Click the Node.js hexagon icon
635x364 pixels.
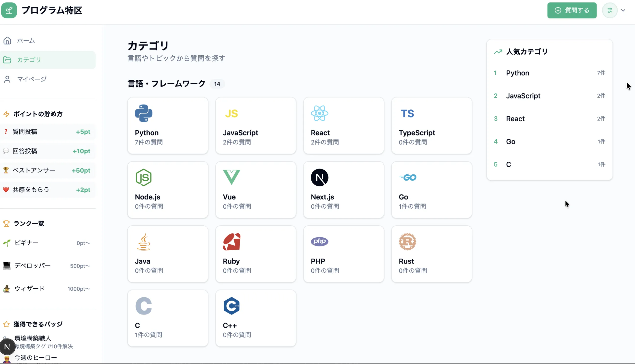(144, 177)
